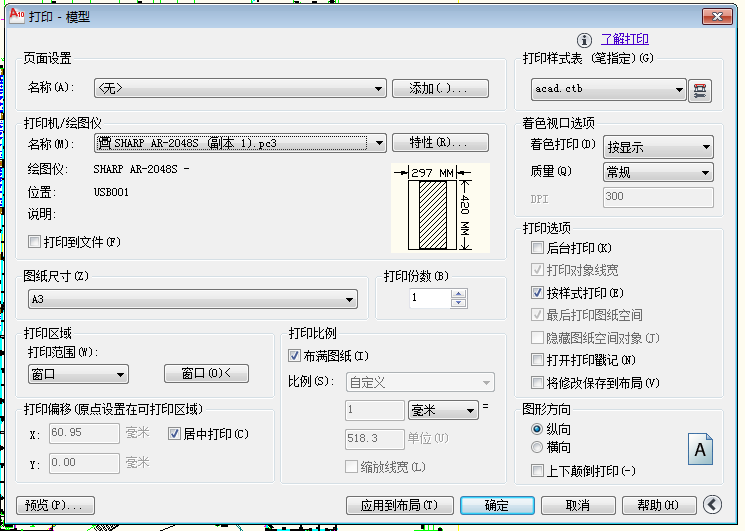Viewport: 745px width, 531px height.
Task: Click the 取消 button
Action: [x=578, y=505]
